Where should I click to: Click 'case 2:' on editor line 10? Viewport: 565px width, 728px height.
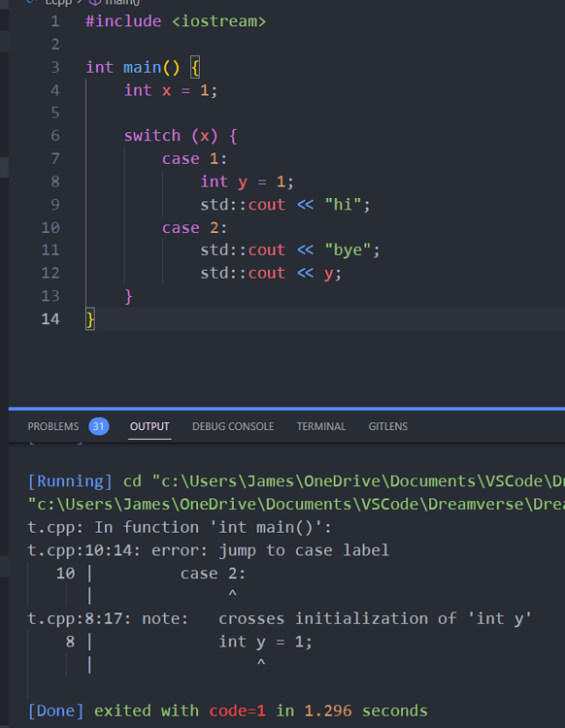[x=194, y=227]
